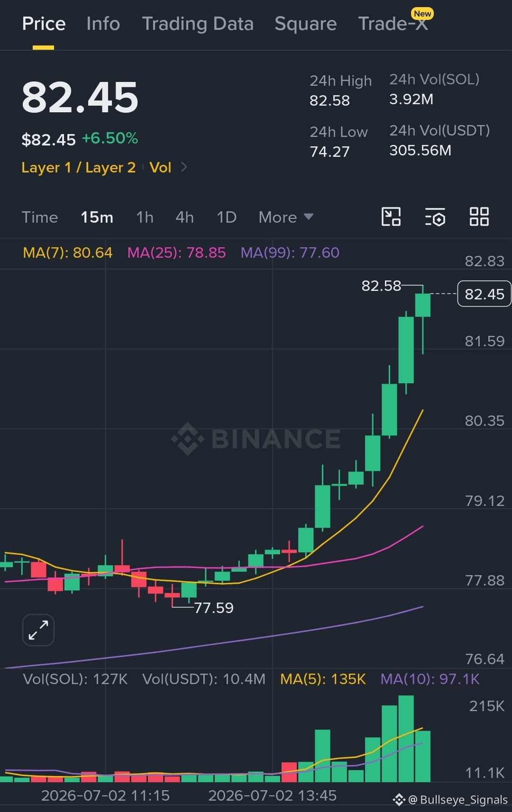Tap the MA(99): 77.60 indicator label

290,253
